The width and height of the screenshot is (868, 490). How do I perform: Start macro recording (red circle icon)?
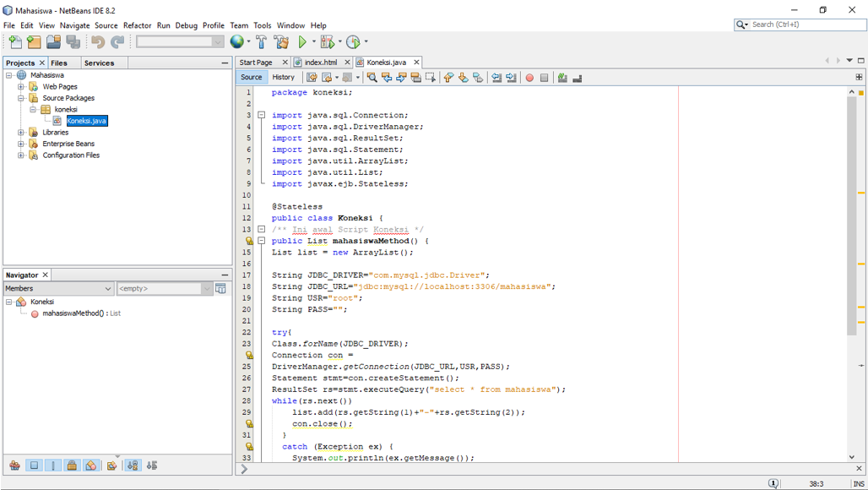(x=529, y=77)
